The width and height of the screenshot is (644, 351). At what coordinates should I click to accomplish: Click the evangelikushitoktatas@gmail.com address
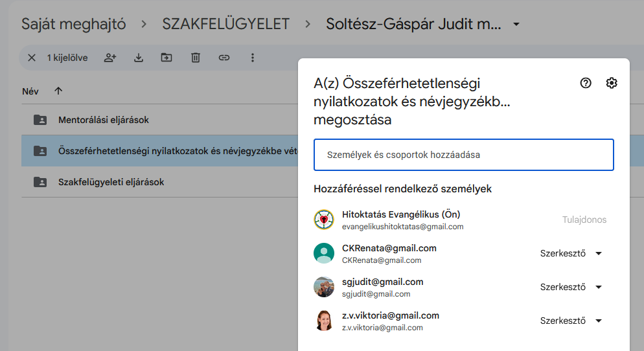pyautogui.click(x=402, y=227)
